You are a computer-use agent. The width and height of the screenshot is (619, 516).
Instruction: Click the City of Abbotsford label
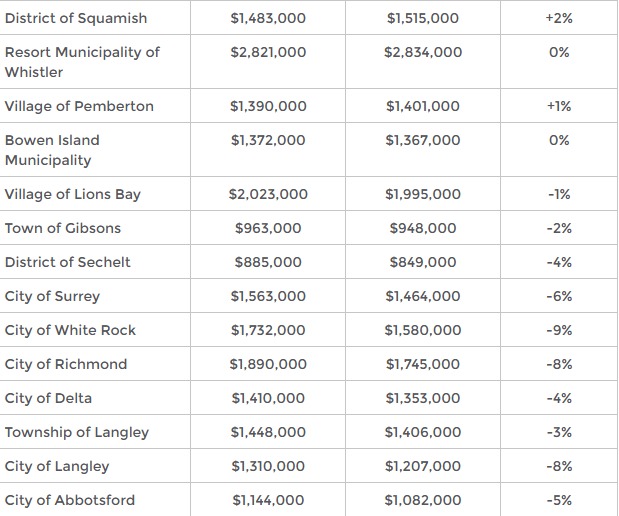[69, 500]
